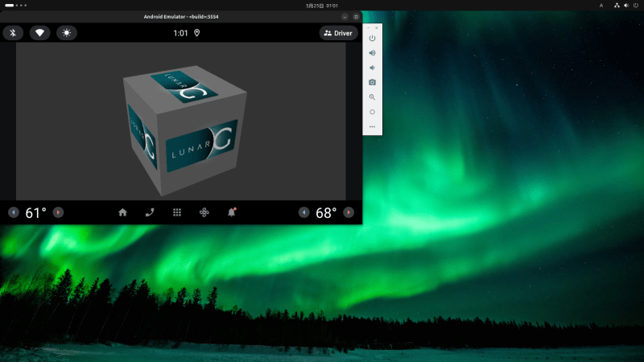Open the input method indicator
Screen dimensions: 644x362
pyautogui.click(x=601, y=6)
